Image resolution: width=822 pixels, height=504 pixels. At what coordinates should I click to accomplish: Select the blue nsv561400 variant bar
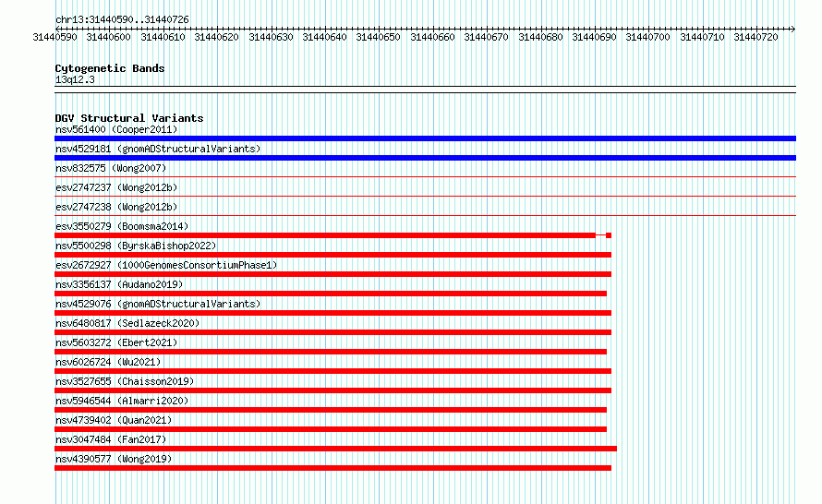425,138
